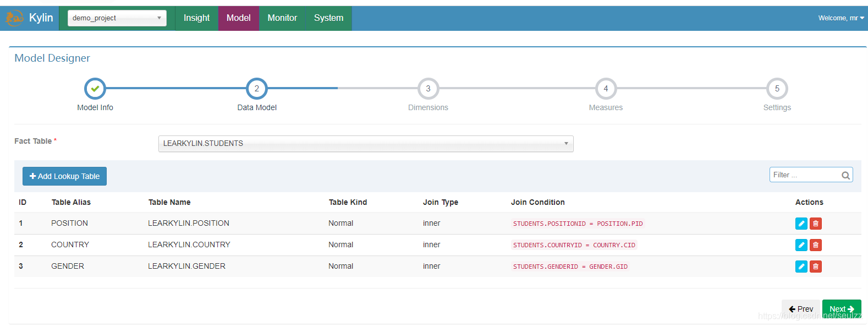
Task: Focus the Filter input field
Action: click(811, 175)
